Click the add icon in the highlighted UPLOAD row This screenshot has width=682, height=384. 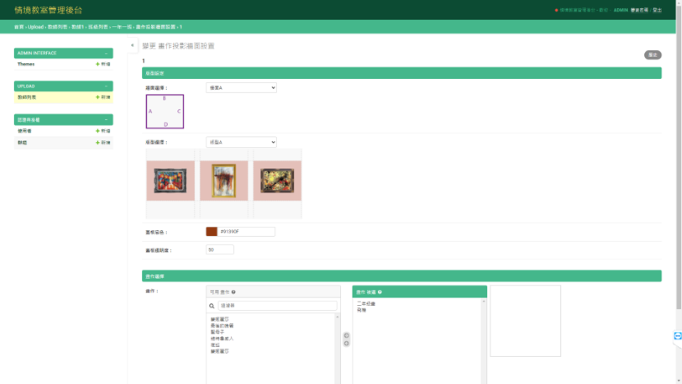[97, 97]
